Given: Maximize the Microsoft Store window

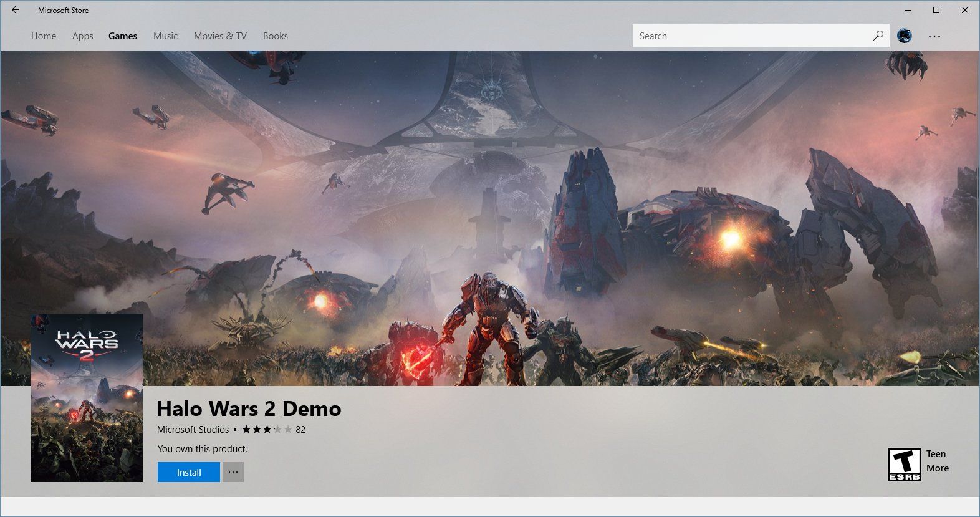Looking at the screenshot, I should click(936, 10).
